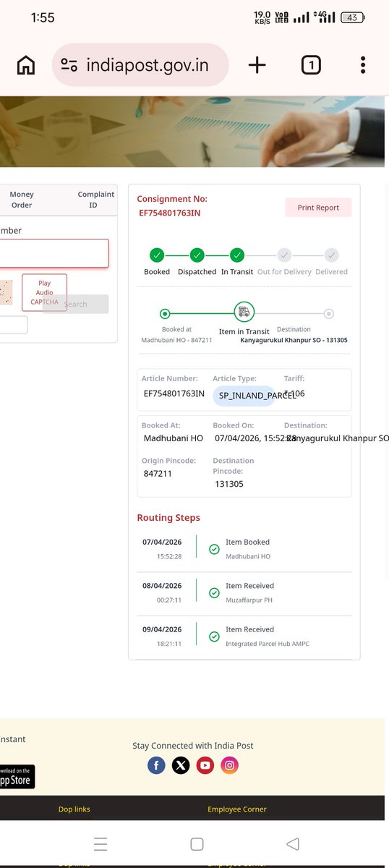Switch to the Complaint ID tab
The image size is (389, 868).
coord(95,200)
